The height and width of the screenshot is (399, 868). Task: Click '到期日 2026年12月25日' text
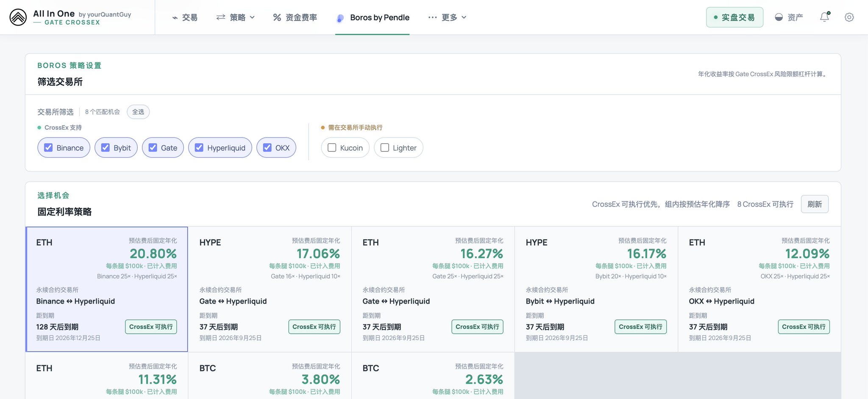[68, 338]
